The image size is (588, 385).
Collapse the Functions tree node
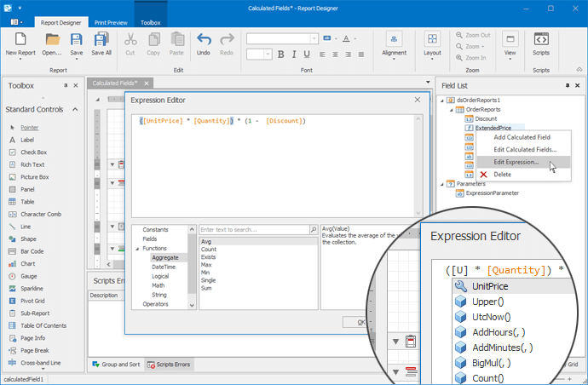pos(136,248)
